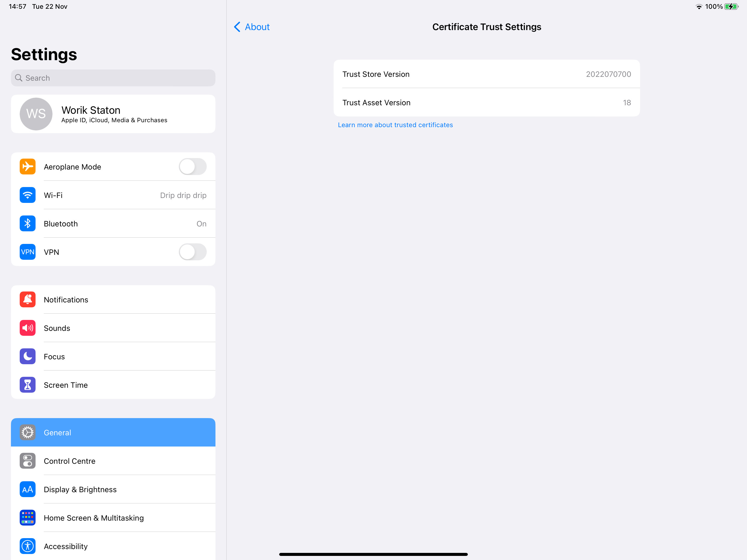Open Display & Brightness settings
The image size is (747, 560).
point(113,489)
